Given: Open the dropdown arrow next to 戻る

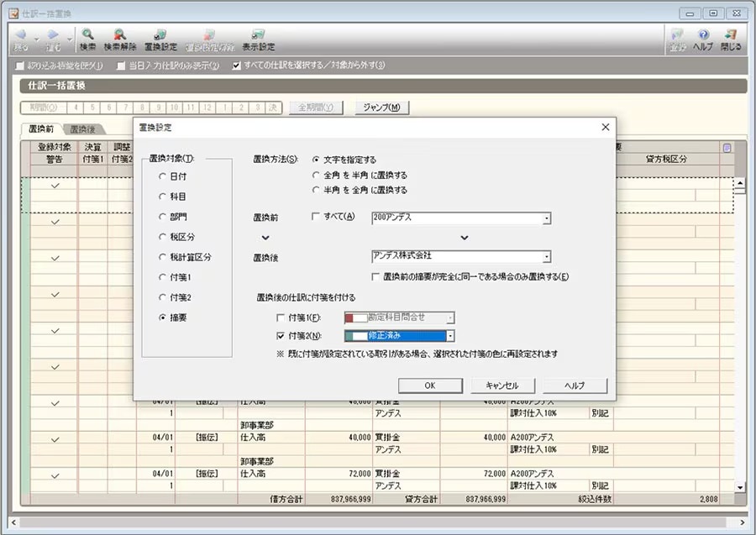Looking at the screenshot, I should point(36,40).
